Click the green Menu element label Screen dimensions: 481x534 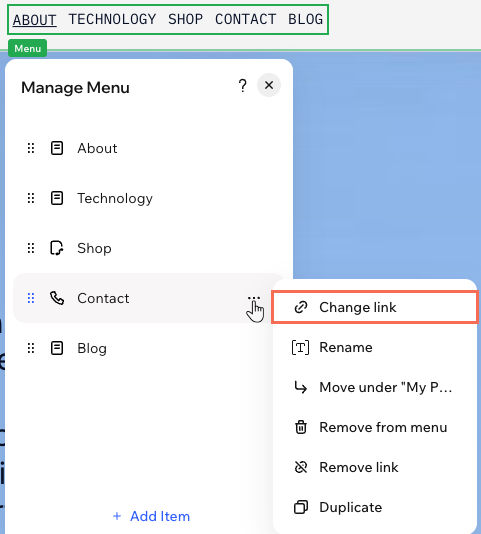tap(28, 48)
